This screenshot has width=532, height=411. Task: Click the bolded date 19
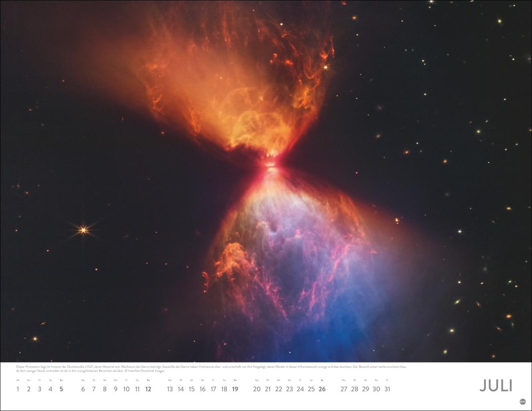point(235,389)
